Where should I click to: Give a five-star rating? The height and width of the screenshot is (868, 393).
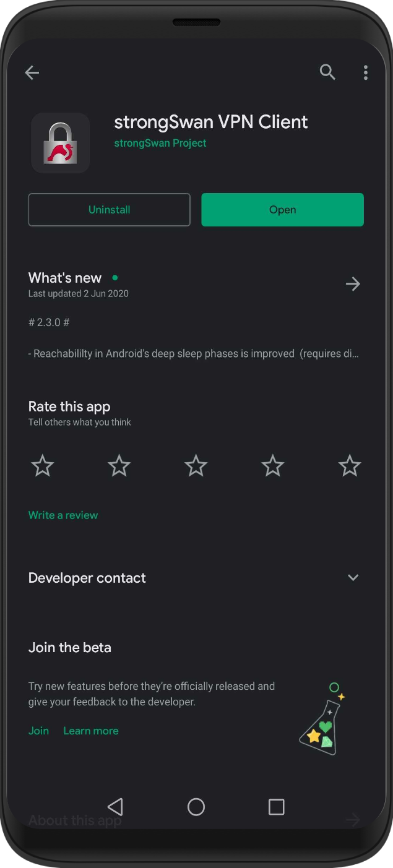(349, 466)
